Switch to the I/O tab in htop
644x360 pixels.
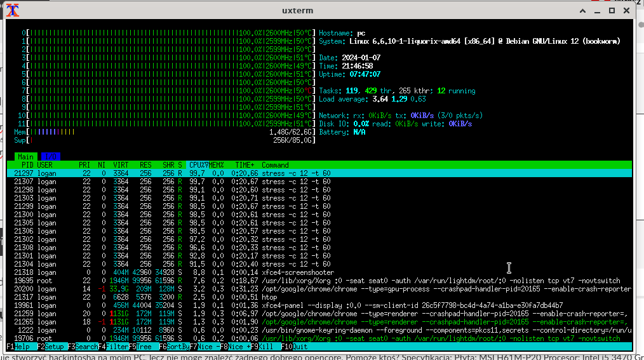pyautogui.click(x=51, y=157)
